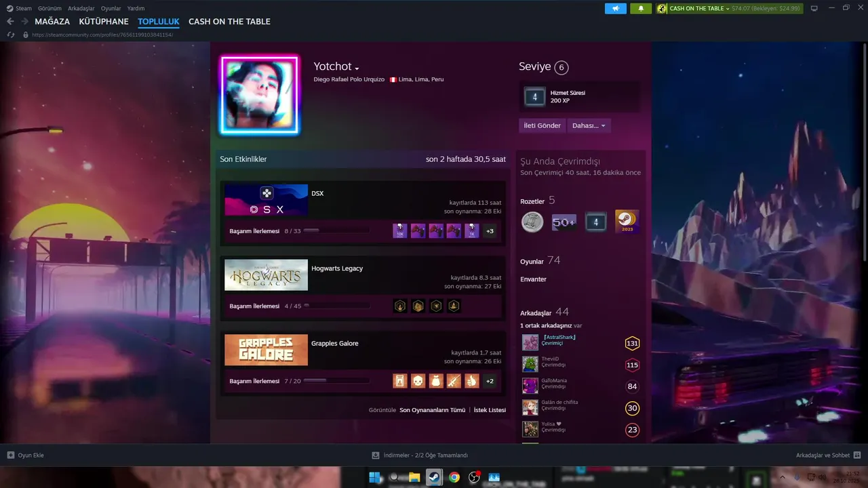Screen dimensions: 868x488
Task: Open OBS Studio from the taskbar
Action: click(474, 477)
